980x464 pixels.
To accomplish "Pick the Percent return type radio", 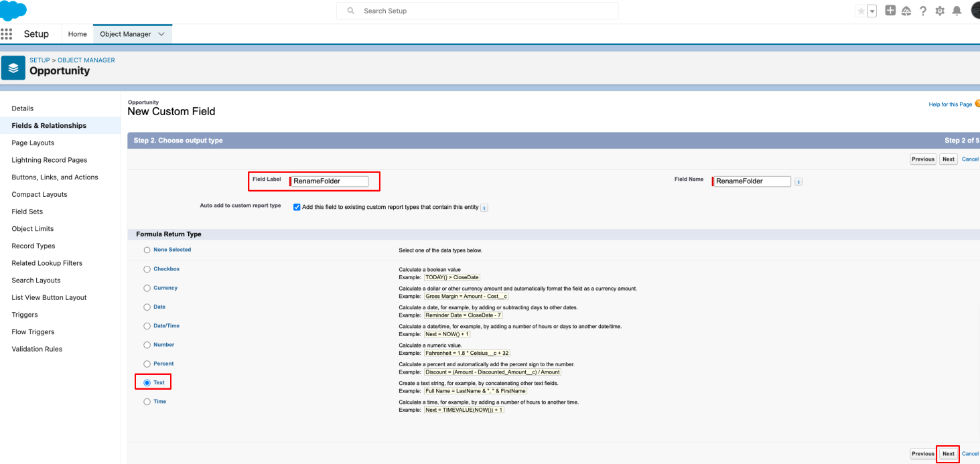I will 147,364.
